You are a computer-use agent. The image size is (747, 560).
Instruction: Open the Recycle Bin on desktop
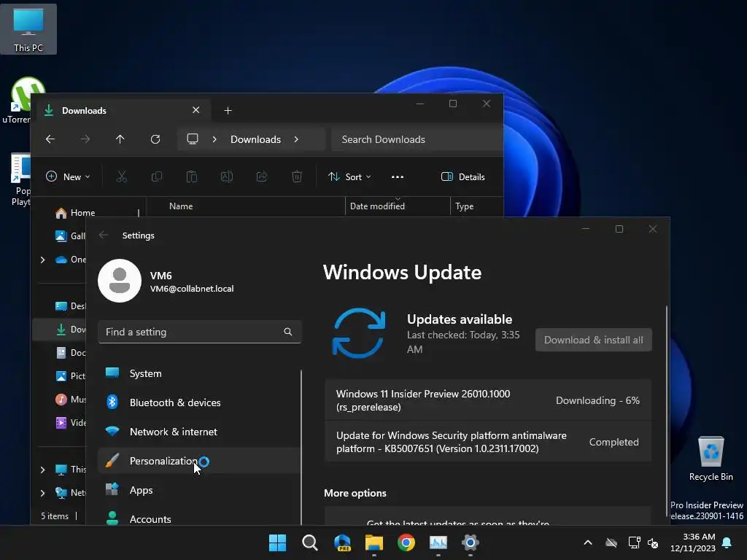pyautogui.click(x=711, y=459)
